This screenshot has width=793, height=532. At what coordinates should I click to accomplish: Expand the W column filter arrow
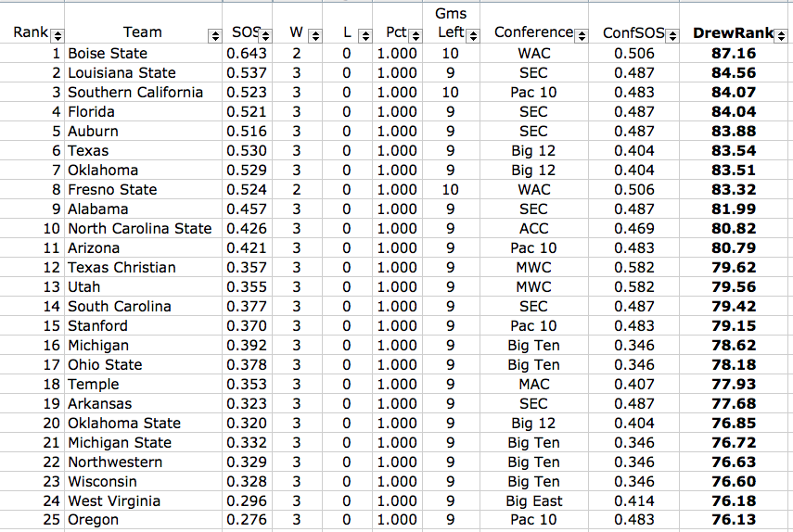tap(315, 36)
